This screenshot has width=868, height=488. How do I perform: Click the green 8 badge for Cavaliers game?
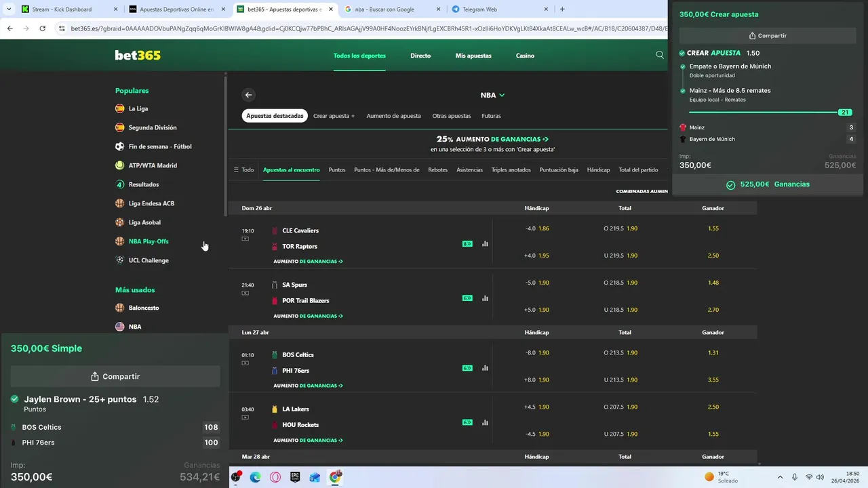tap(467, 243)
